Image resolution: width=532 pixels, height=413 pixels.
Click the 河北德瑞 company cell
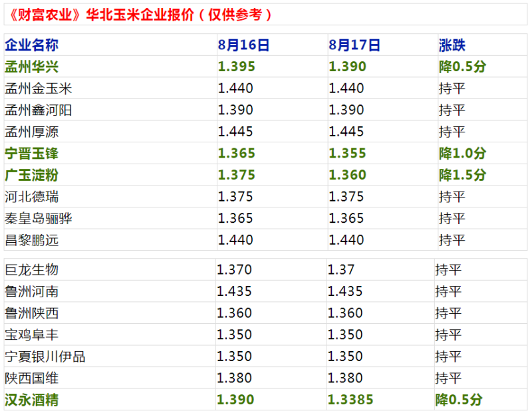point(31,197)
